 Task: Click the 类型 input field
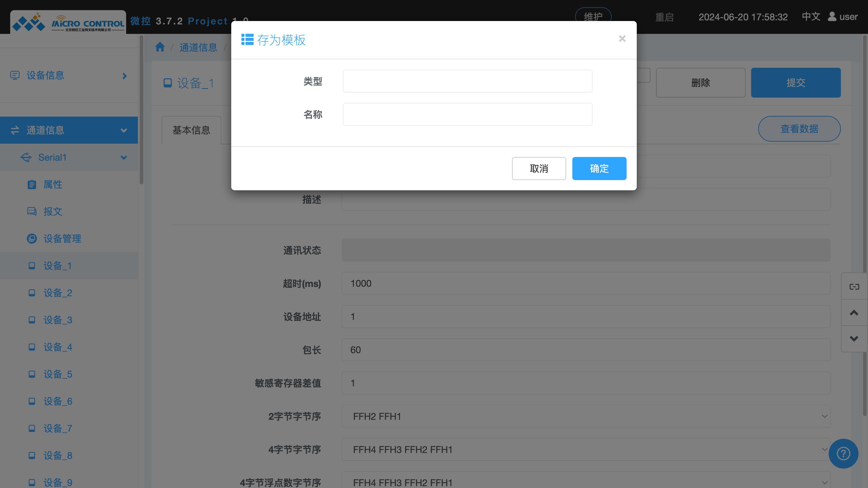[x=467, y=81]
